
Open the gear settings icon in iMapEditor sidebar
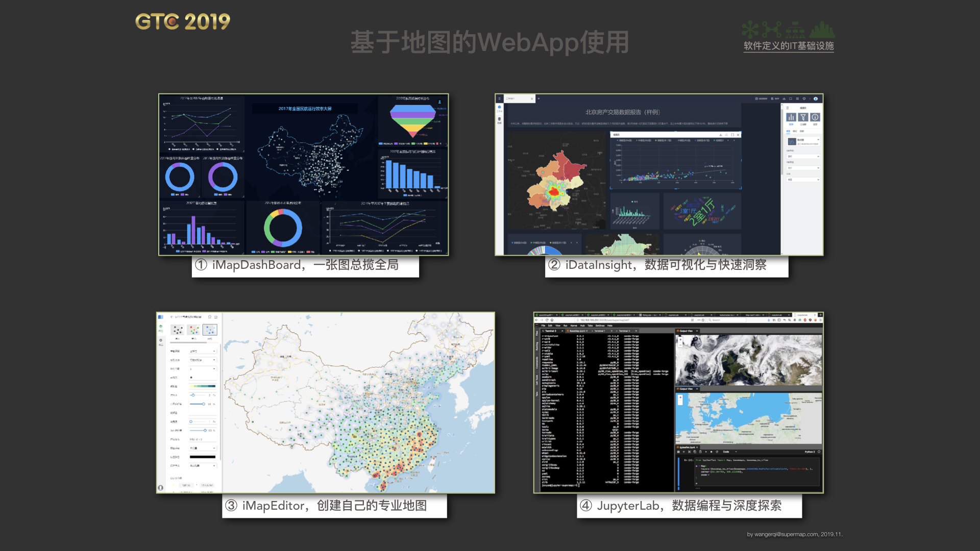tap(161, 341)
